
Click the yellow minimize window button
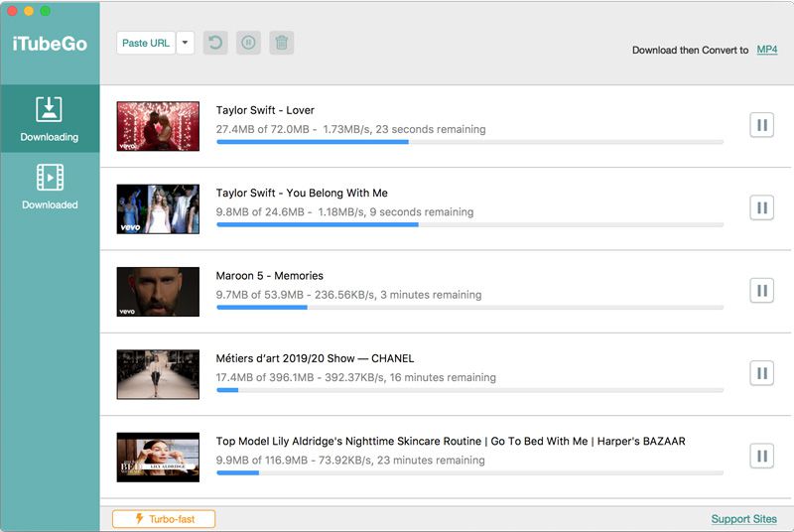pyautogui.click(x=29, y=11)
